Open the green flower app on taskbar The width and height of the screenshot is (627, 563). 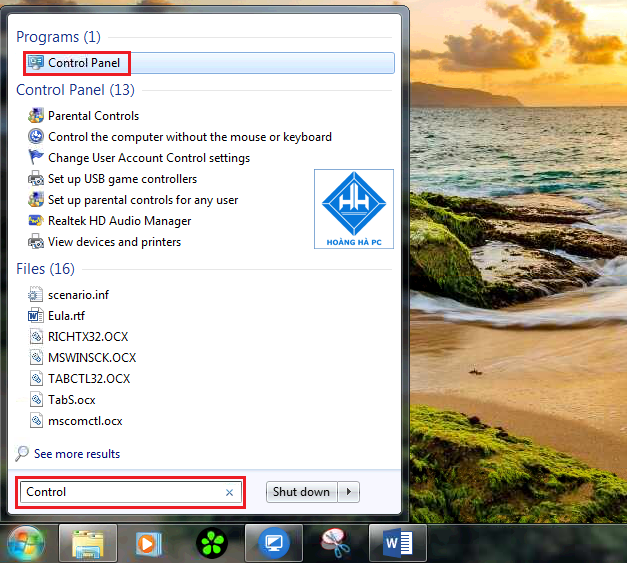point(212,544)
